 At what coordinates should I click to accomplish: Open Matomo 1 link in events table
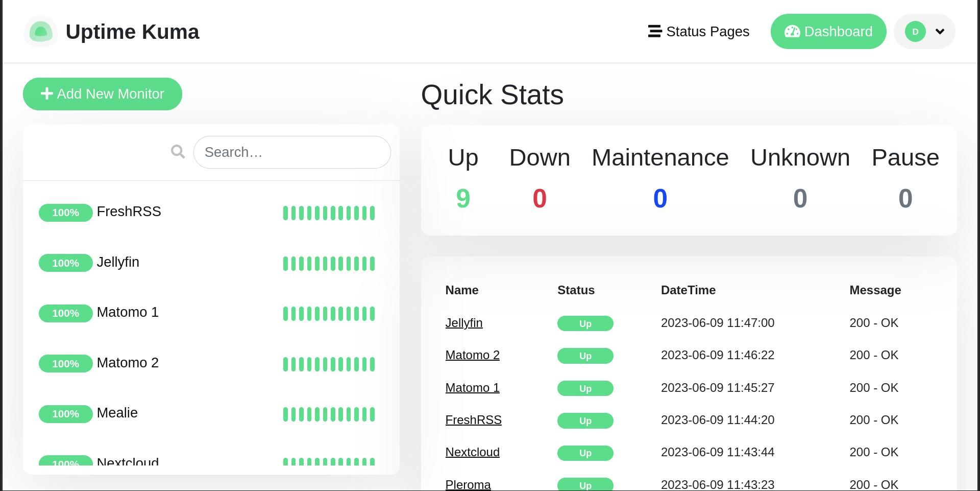(473, 388)
